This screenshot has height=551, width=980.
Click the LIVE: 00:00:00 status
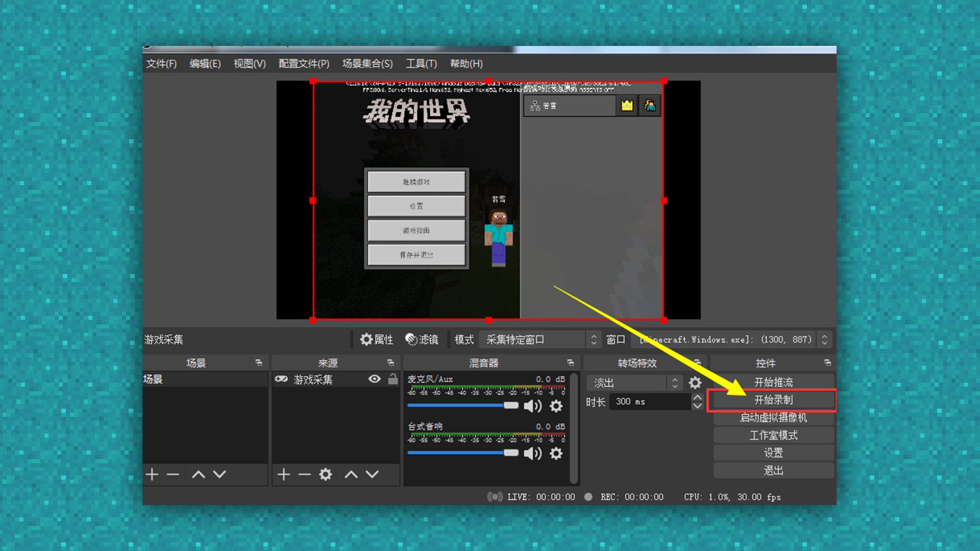coord(531,497)
